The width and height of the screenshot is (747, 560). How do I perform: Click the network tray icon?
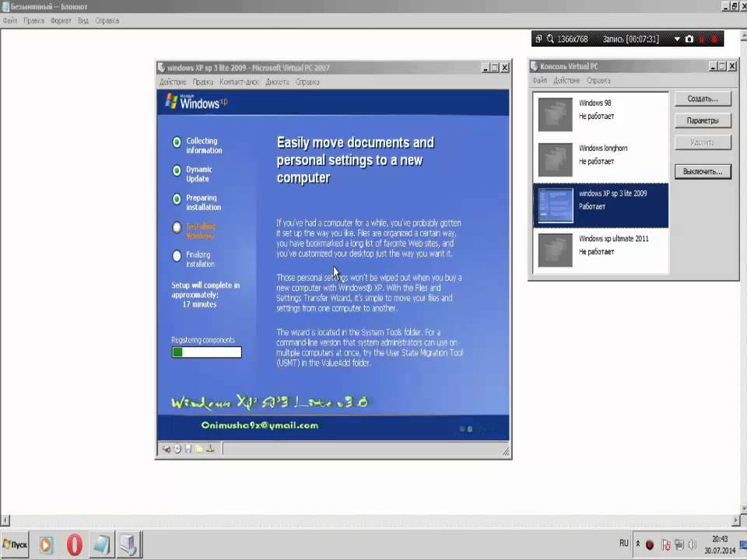[679, 544]
